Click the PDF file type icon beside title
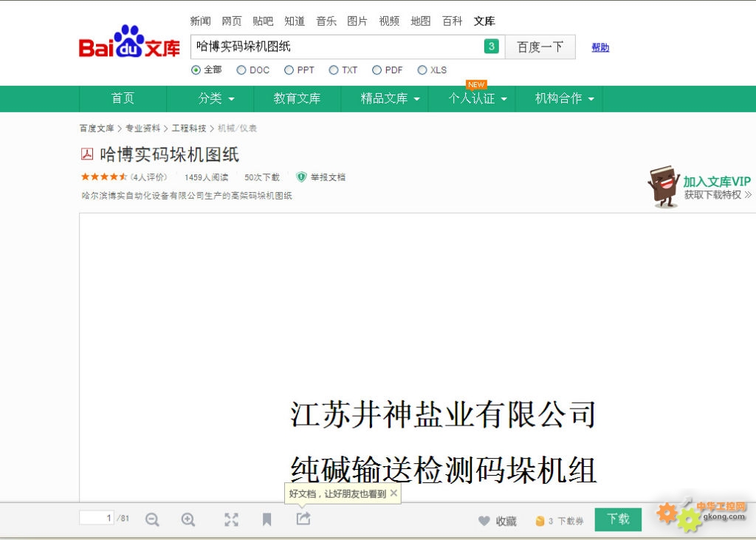This screenshot has height=540, width=756. coord(87,154)
